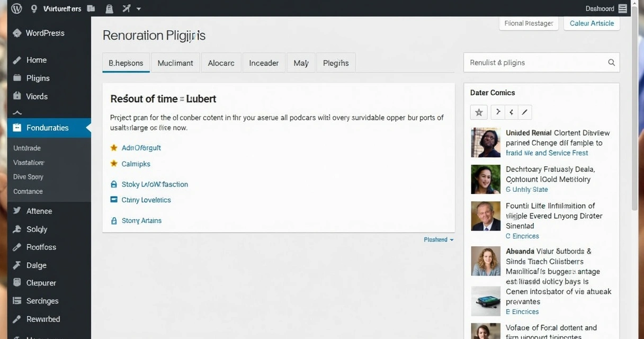644x339 pixels.
Task: Collapse the sidebar section with the chevron
Action: 17,113
